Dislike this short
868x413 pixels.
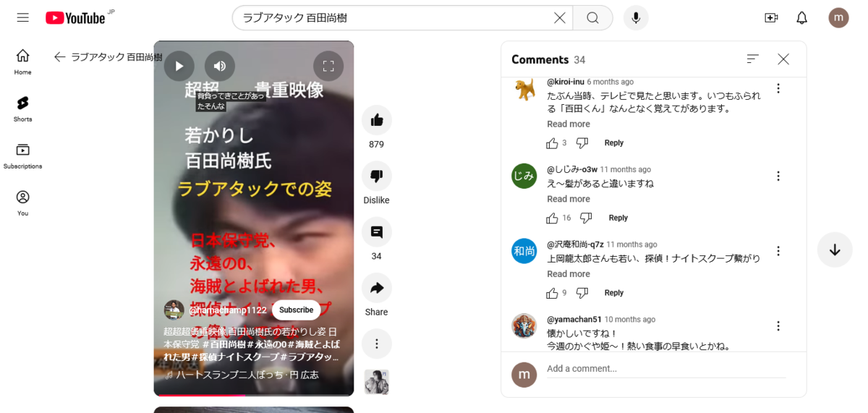376,176
